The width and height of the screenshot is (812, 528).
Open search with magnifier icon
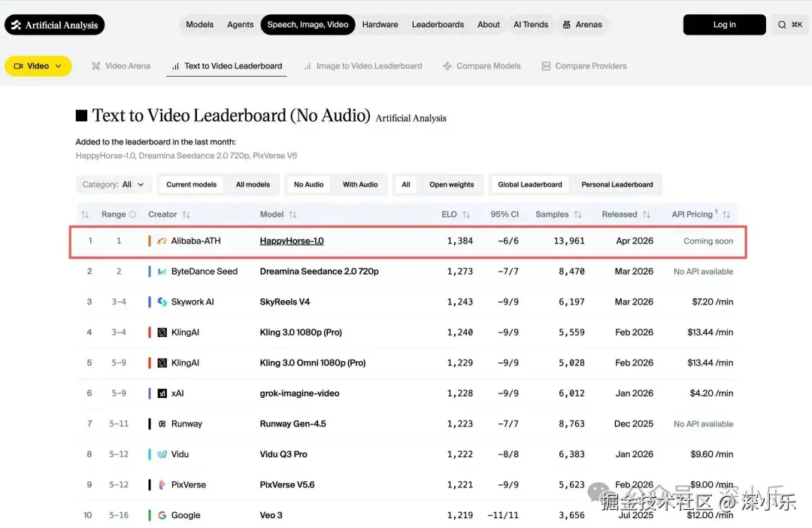click(x=789, y=25)
